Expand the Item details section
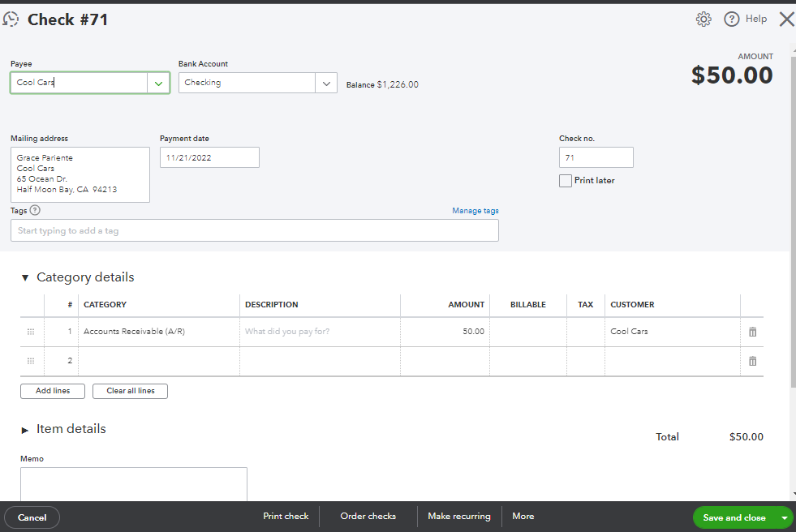 coord(24,430)
